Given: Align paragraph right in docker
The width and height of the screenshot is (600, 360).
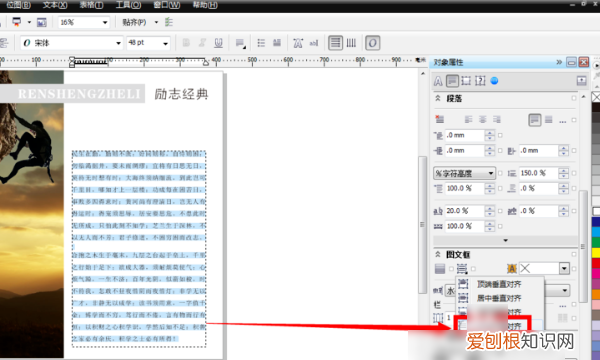Looking at the screenshot, I should coord(497,120).
